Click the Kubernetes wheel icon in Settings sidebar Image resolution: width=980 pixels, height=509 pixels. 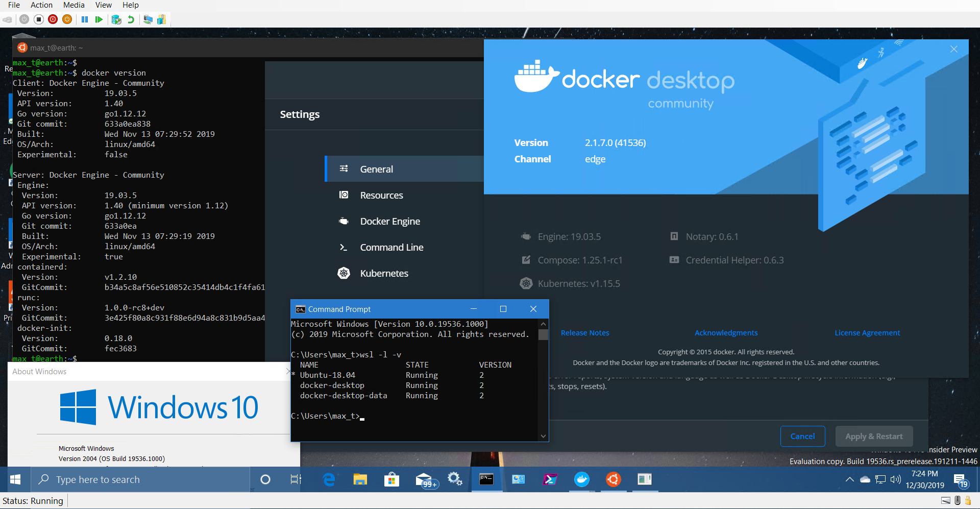coord(344,273)
